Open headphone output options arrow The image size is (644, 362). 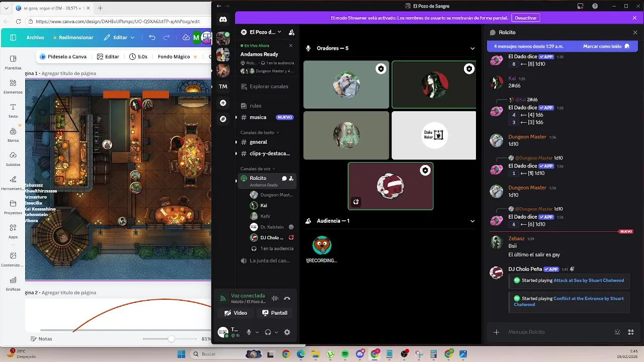(276, 332)
